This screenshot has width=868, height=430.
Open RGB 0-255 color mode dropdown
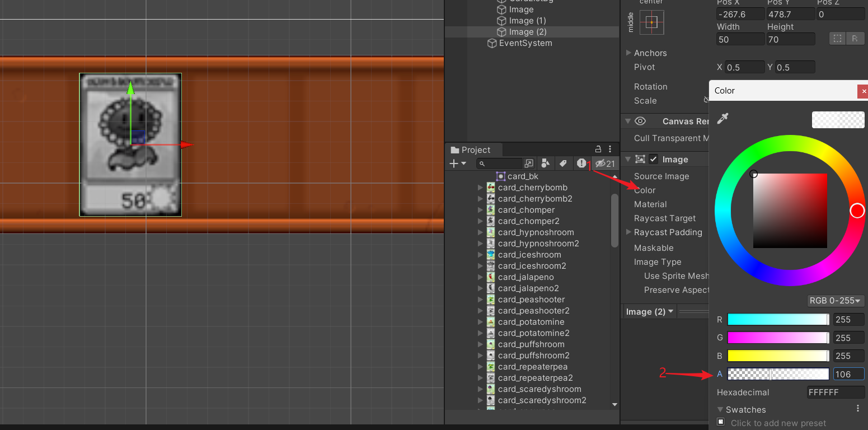pyautogui.click(x=836, y=301)
